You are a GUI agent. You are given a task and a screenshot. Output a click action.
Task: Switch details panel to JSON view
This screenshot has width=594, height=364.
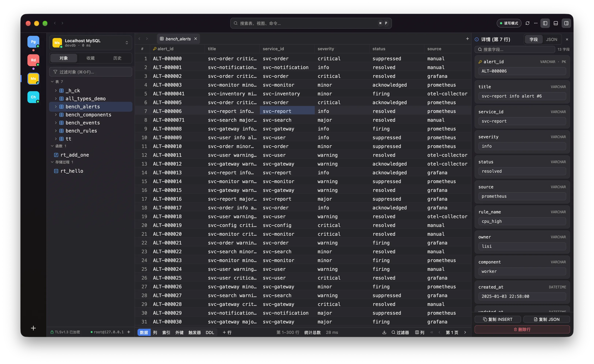tap(552, 39)
